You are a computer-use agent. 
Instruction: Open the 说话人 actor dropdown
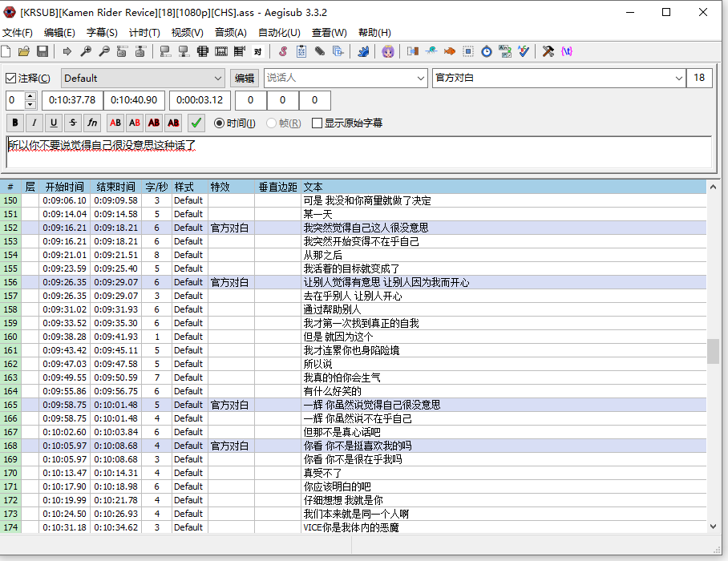[x=421, y=79]
